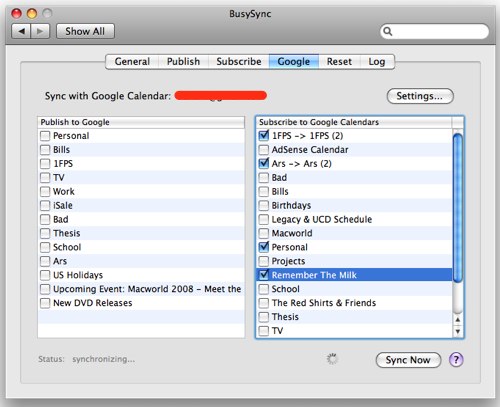
Task: Check 1FPS in Publish to Google list
Action: [x=45, y=164]
